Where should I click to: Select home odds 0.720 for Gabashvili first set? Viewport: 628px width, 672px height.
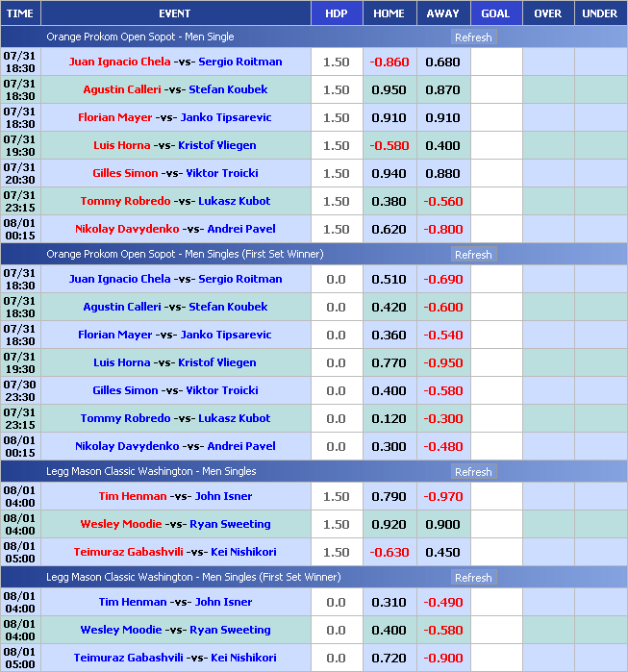[389, 658]
